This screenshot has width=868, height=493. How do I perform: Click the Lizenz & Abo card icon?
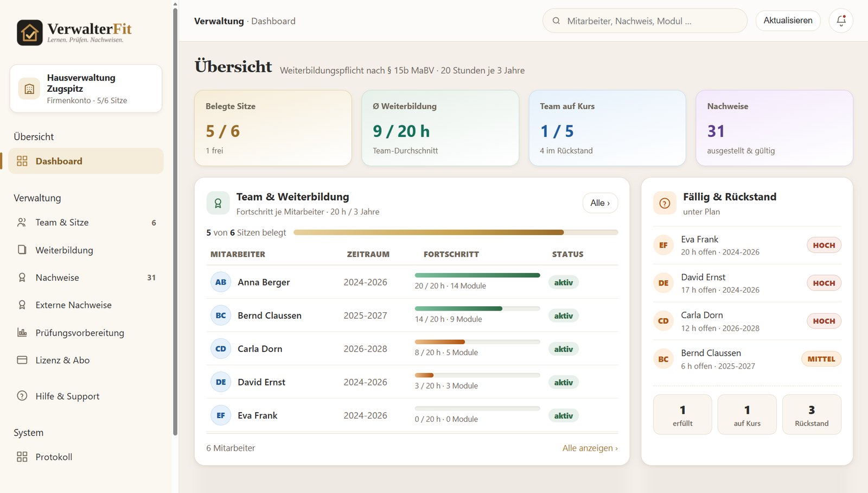coord(22,360)
